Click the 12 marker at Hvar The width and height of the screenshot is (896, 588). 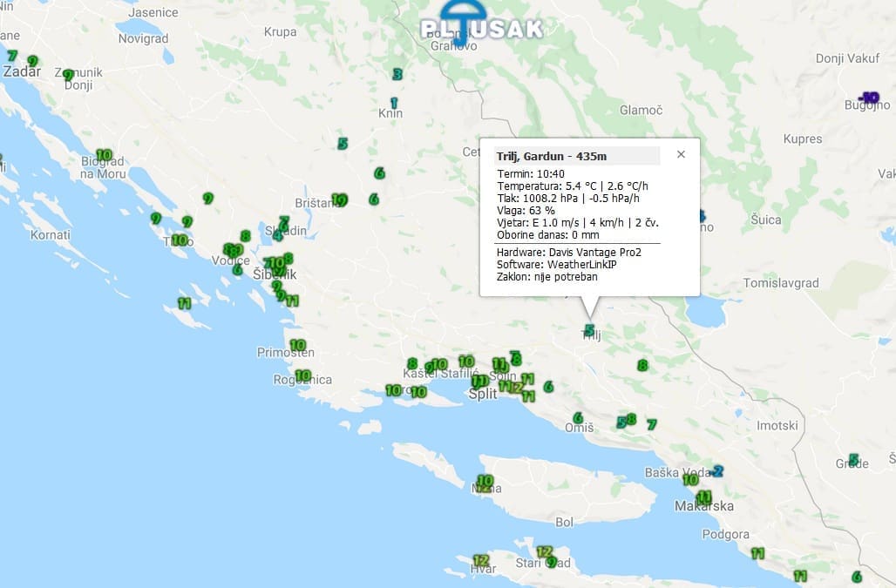[x=480, y=560]
